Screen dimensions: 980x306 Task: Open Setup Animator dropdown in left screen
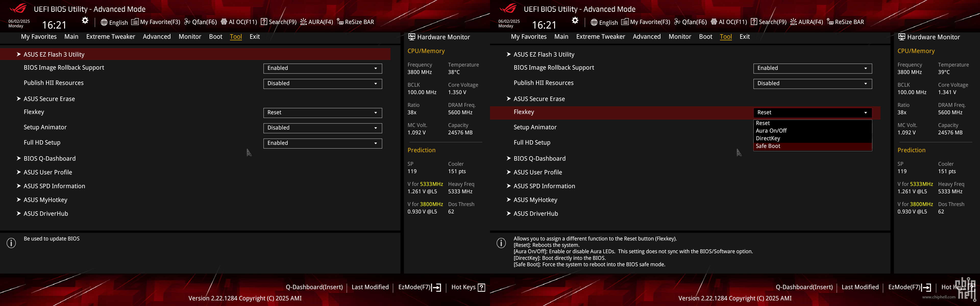(323, 128)
